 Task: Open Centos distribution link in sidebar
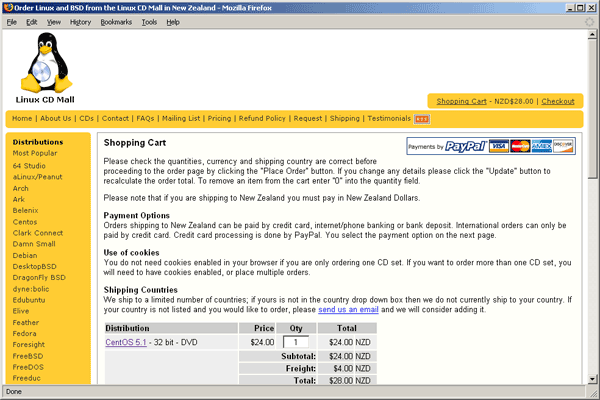point(25,222)
